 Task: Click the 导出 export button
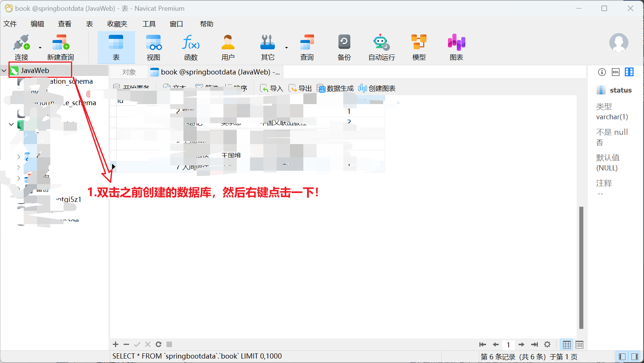[x=300, y=88]
